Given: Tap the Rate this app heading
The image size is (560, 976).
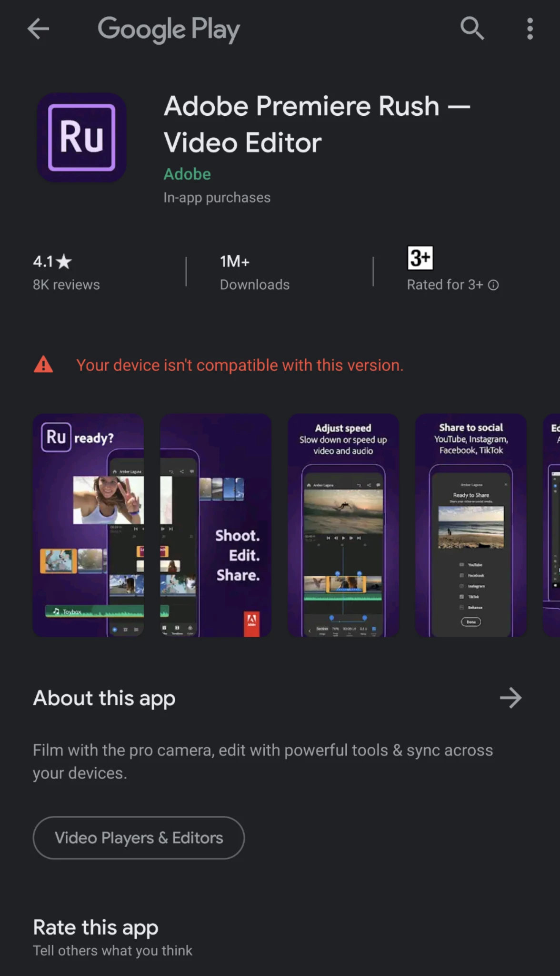Looking at the screenshot, I should (x=96, y=927).
